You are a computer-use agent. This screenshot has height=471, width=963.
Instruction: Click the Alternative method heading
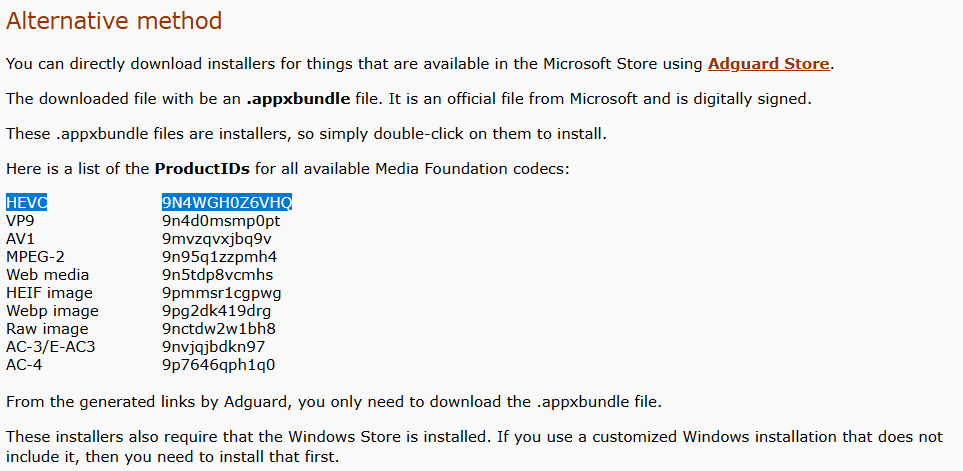114,21
